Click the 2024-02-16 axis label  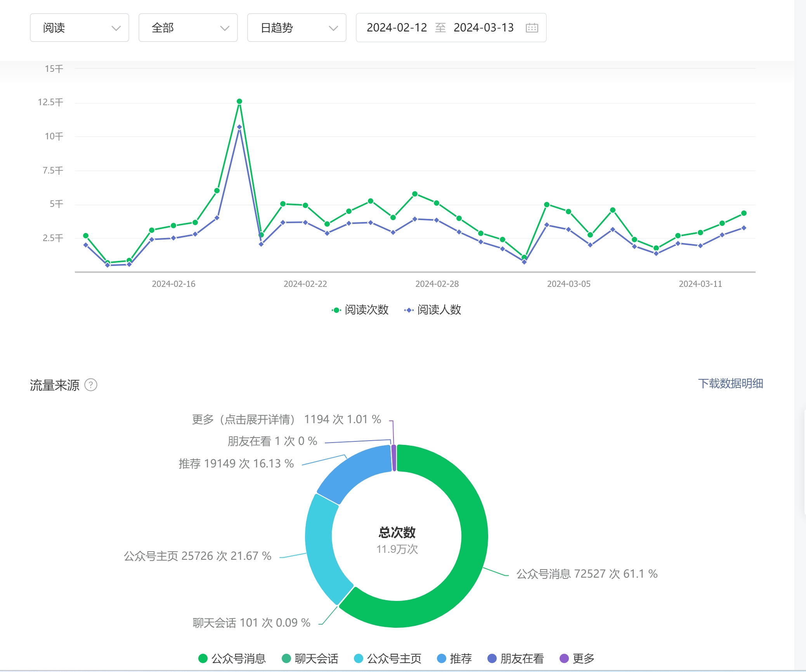tap(173, 284)
